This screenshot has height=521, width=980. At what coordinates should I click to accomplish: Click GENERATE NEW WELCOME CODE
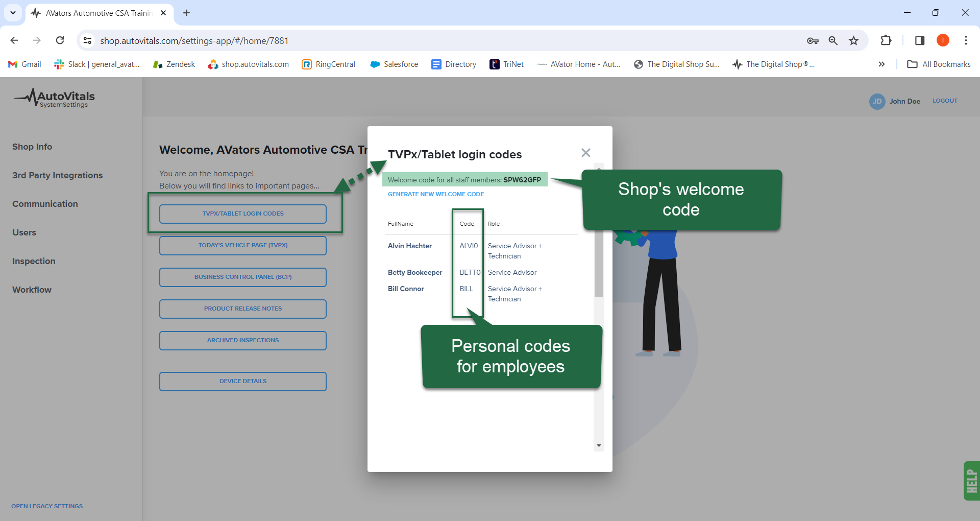pos(435,194)
